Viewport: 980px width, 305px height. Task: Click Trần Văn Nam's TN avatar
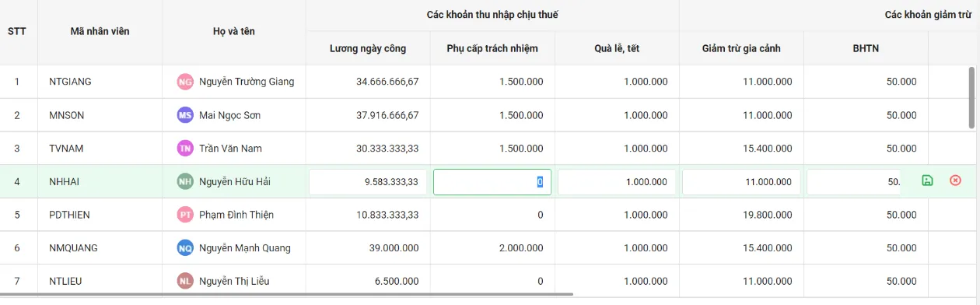point(185,148)
